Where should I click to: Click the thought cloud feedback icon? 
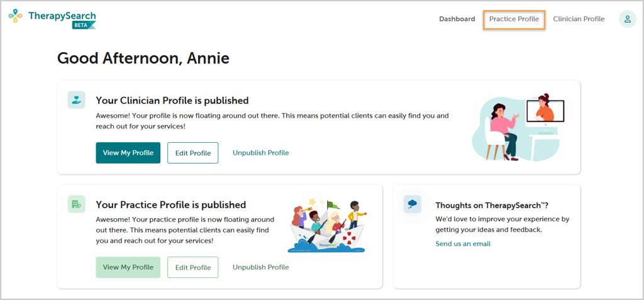[x=412, y=204]
